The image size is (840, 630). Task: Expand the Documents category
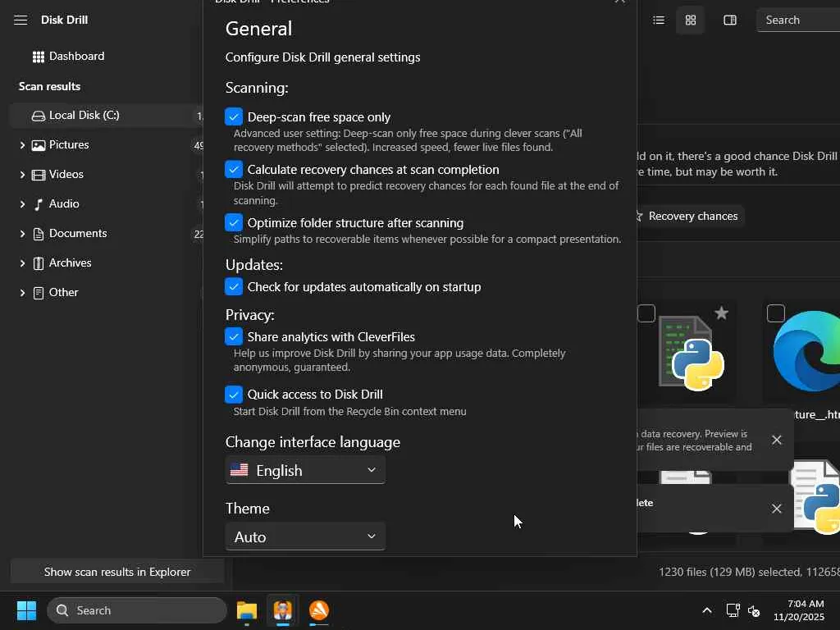(22, 234)
